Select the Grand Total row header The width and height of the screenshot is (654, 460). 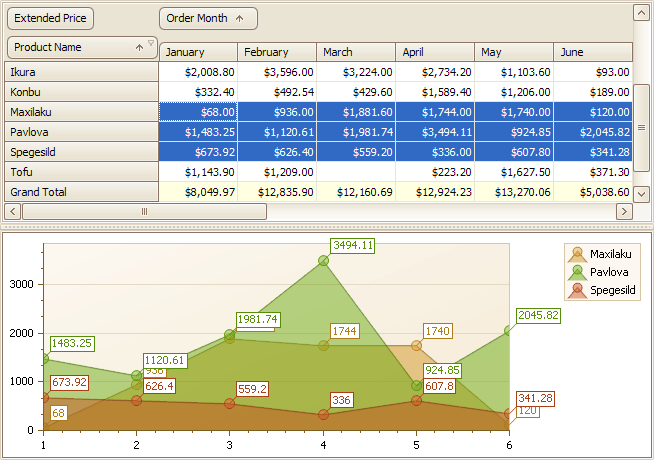point(82,192)
